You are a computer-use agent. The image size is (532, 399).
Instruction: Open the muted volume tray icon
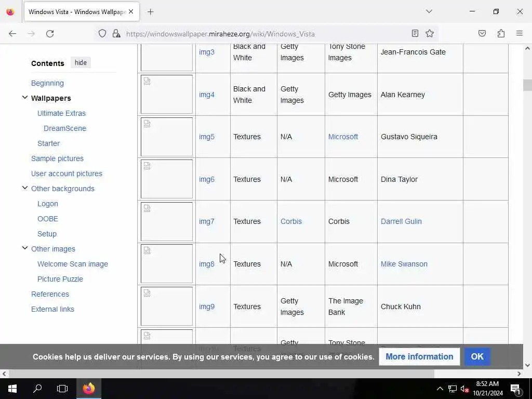coord(464,389)
